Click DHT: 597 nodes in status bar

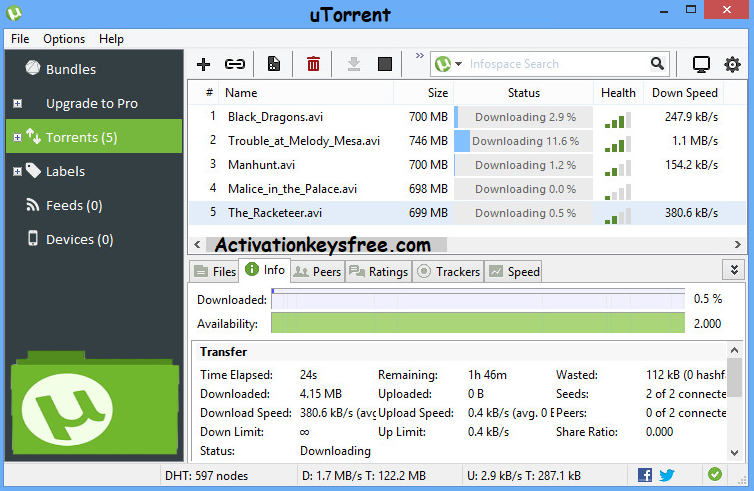coord(206,476)
